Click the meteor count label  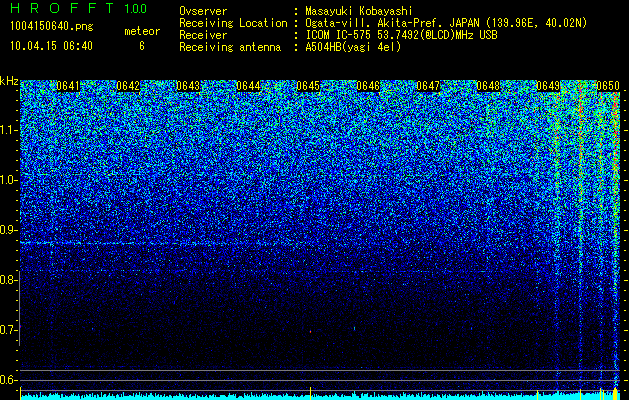[x=142, y=31]
